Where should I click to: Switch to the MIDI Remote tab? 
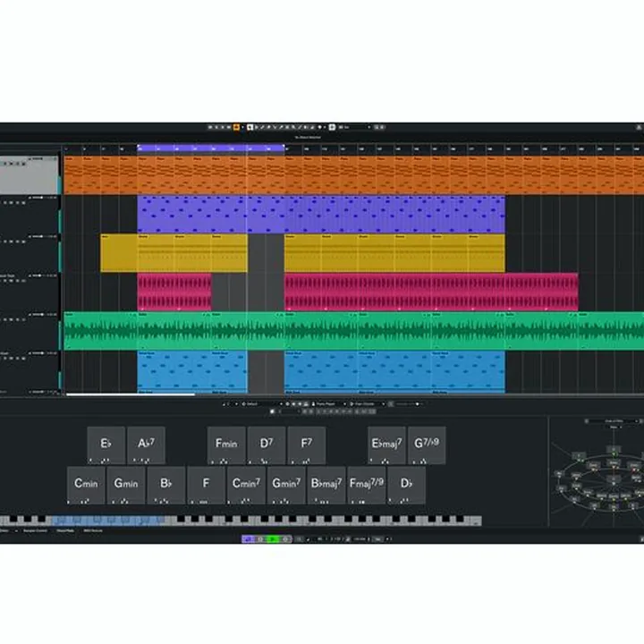pyautogui.click(x=93, y=531)
